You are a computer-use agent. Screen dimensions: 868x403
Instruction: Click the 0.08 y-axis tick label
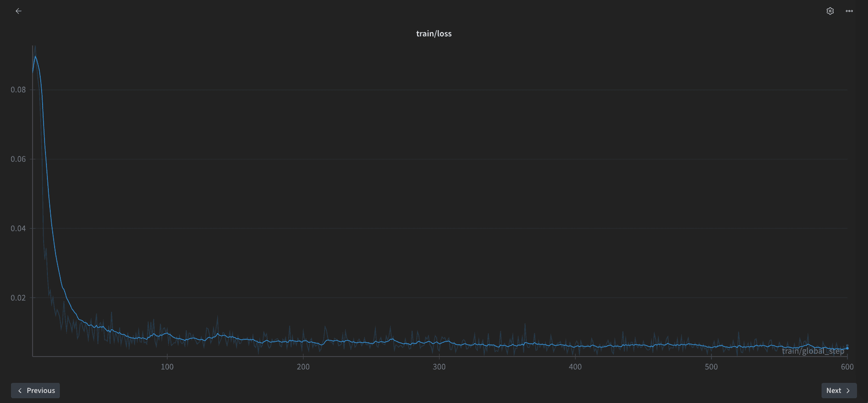tap(18, 90)
